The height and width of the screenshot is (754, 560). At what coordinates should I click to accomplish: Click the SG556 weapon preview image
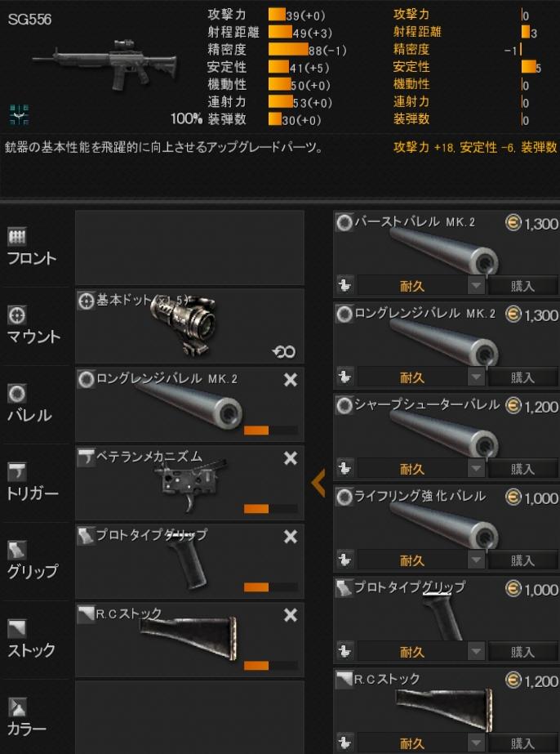(x=104, y=65)
